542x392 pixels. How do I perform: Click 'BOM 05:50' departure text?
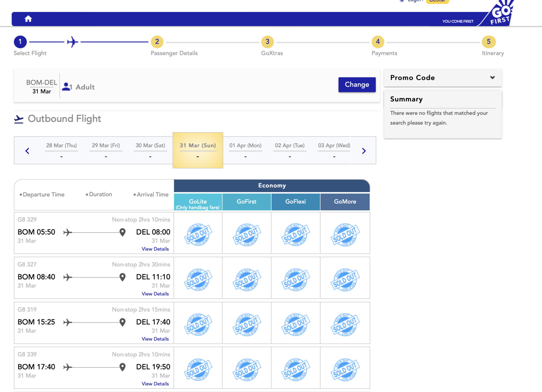(36, 232)
